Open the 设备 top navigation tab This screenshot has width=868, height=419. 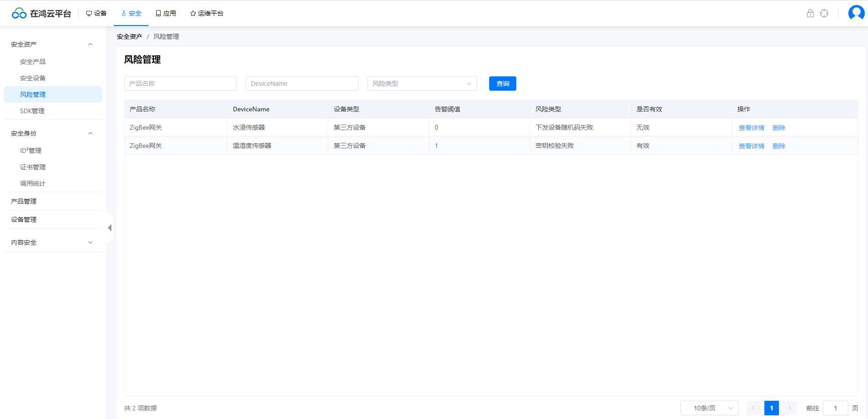[96, 13]
